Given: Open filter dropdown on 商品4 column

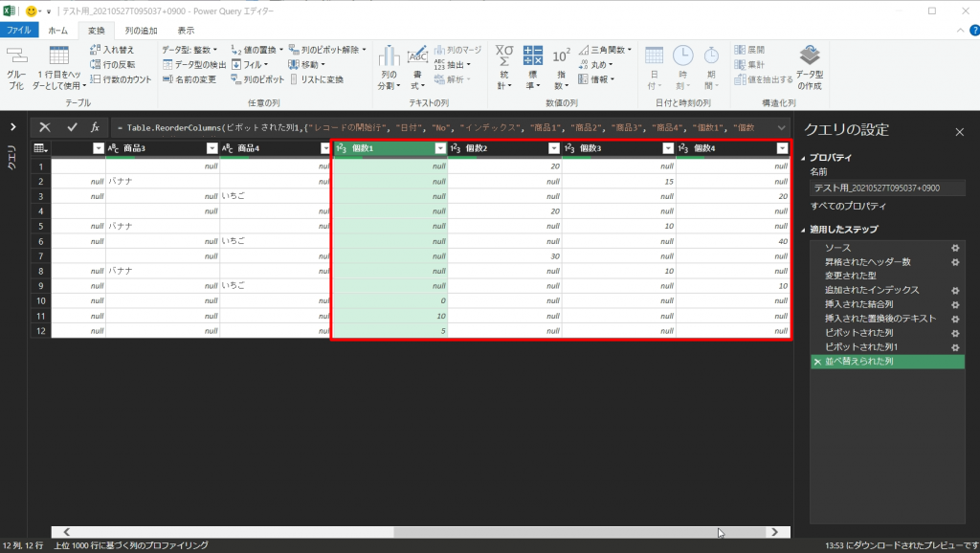Looking at the screenshot, I should (x=323, y=148).
